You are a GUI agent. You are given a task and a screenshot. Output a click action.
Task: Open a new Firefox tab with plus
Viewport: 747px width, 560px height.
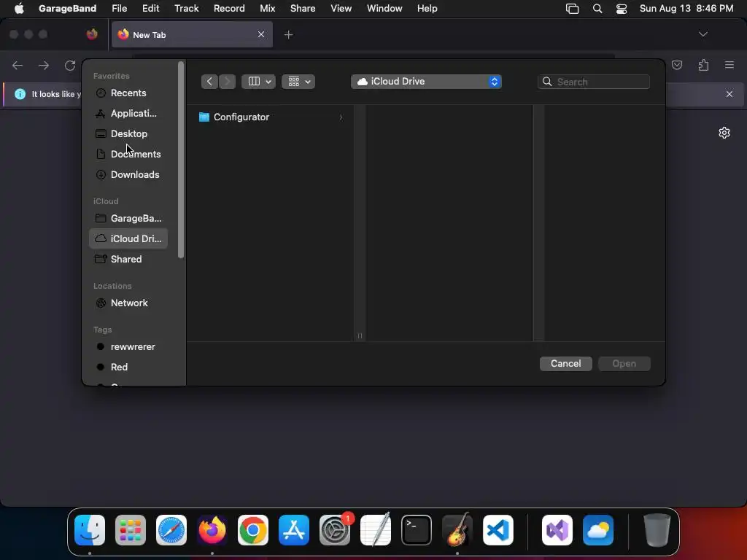(x=288, y=34)
